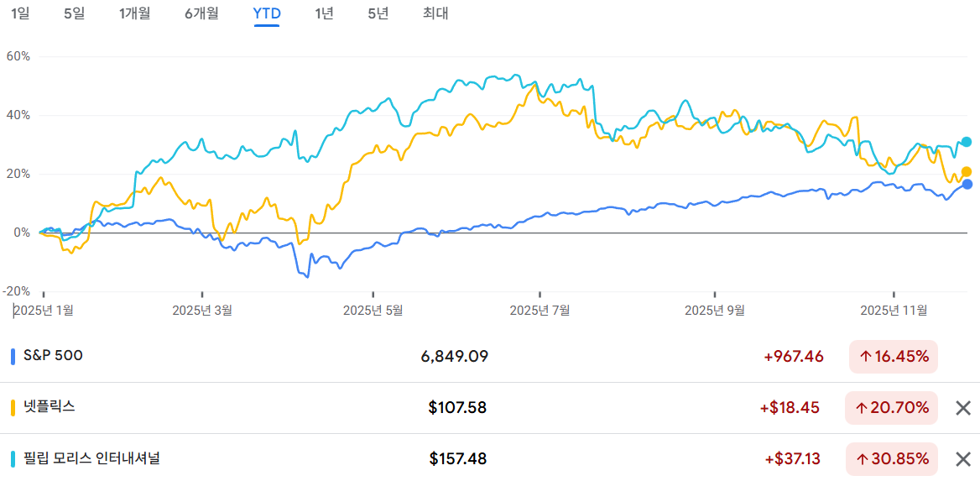Open the 필립 모리스 인터내셔널 stock link
Viewport: 980px width, 481px height.
[x=91, y=458]
